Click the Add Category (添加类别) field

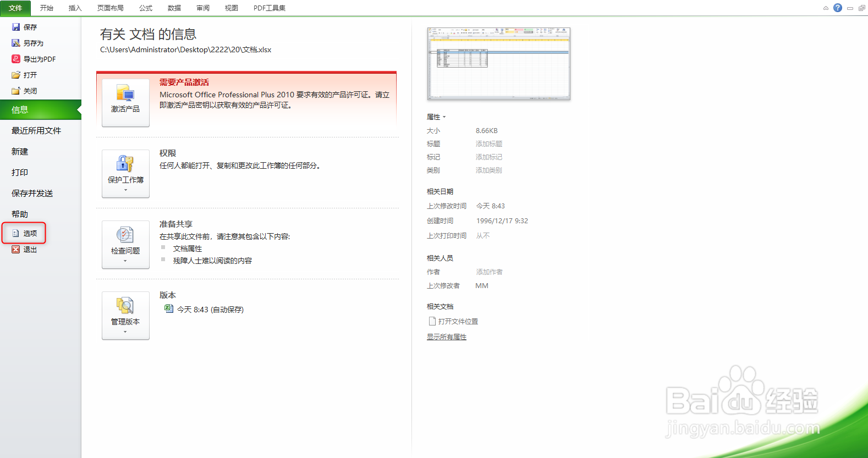click(489, 170)
